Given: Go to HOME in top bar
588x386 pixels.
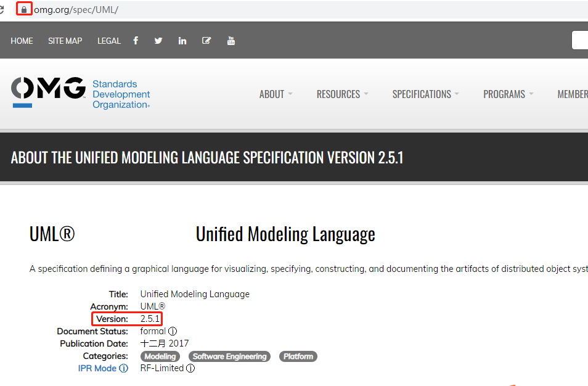Looking at the screenshot, I should click(x=22, y=41).
